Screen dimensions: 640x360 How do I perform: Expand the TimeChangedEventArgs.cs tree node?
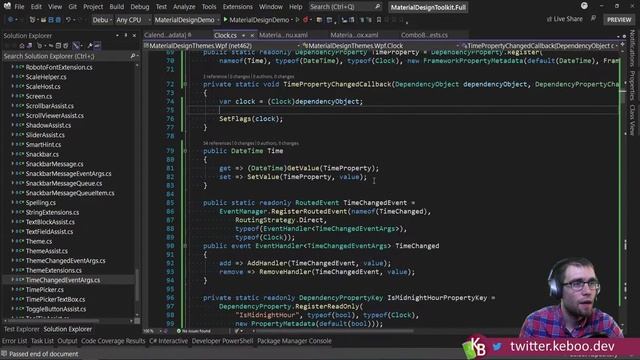pyautogui.click(x=12, y=280)
